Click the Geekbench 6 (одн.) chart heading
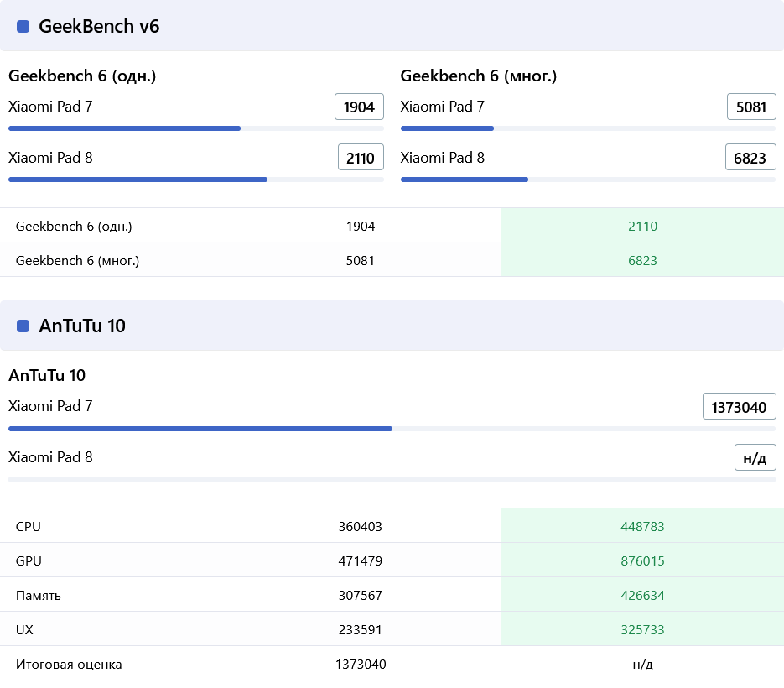The image size is (784, 688). pyautogui.click(x=82, y=76)
